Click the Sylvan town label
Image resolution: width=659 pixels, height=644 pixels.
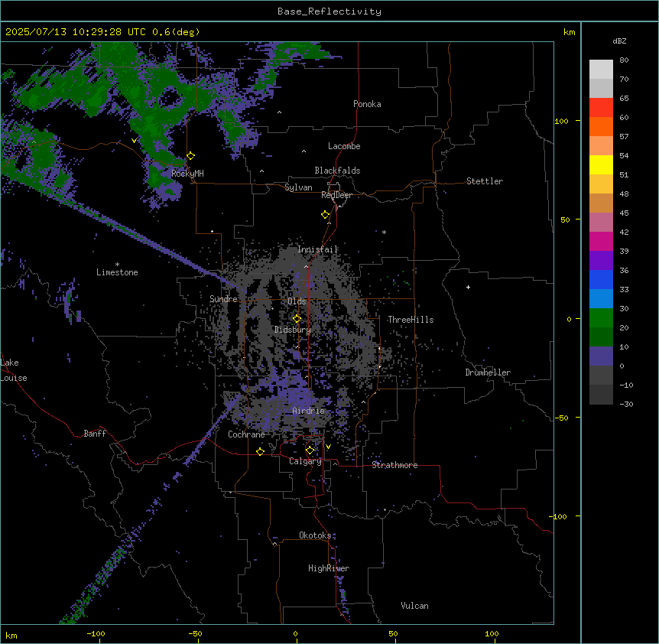click(x=298, y=187)
